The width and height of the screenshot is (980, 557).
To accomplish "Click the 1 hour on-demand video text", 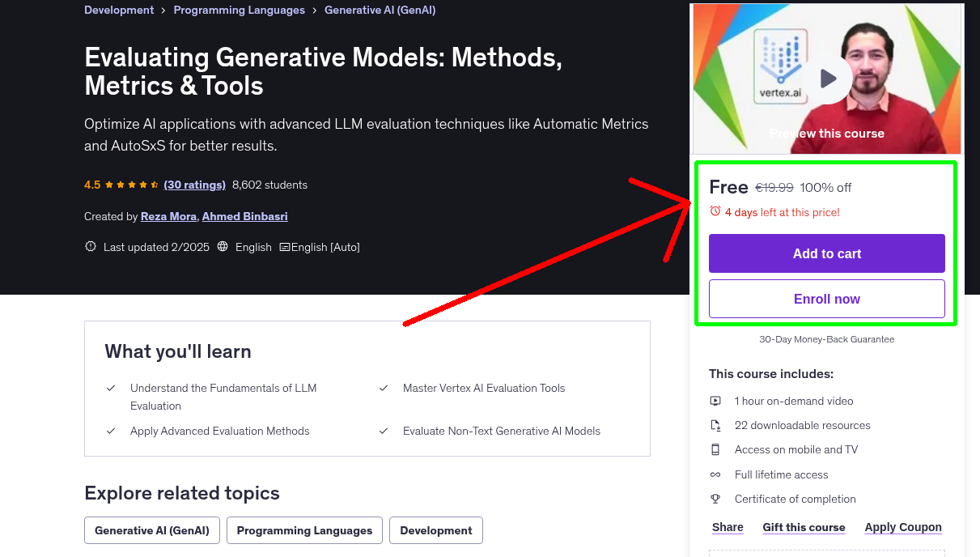I will [794, 401].
